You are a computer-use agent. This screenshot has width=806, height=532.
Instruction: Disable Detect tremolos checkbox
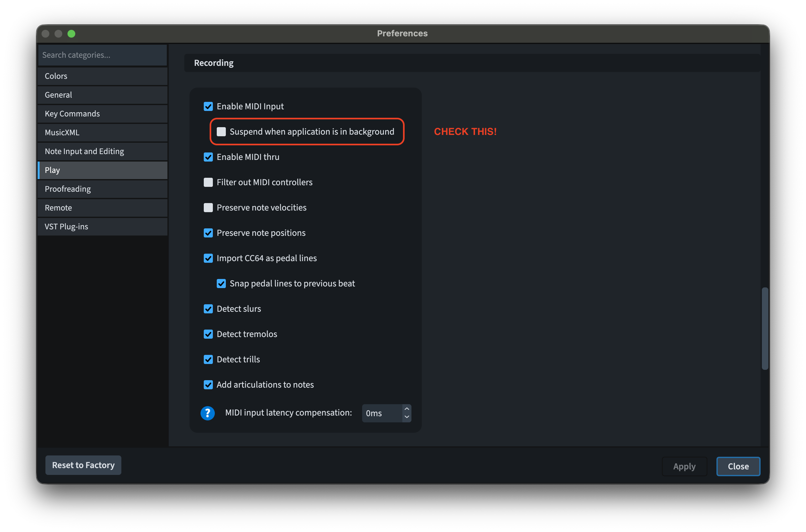[208, 334]
